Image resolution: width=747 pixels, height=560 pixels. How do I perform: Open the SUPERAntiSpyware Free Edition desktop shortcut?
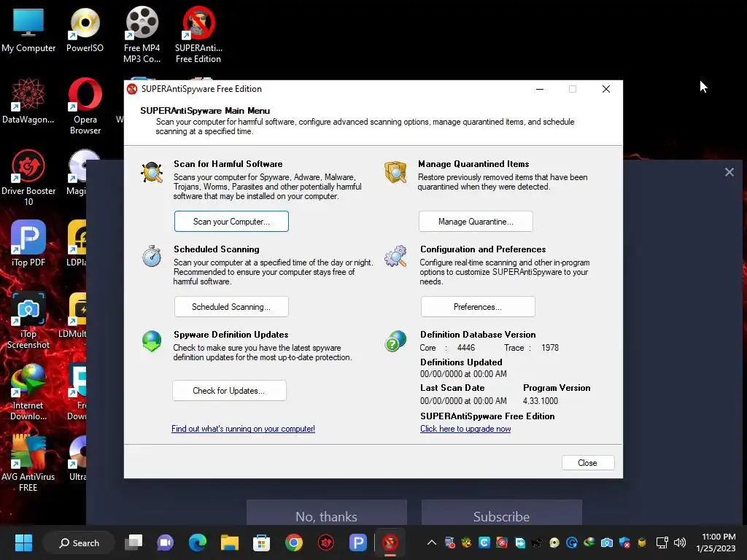(x=198, y=35)
